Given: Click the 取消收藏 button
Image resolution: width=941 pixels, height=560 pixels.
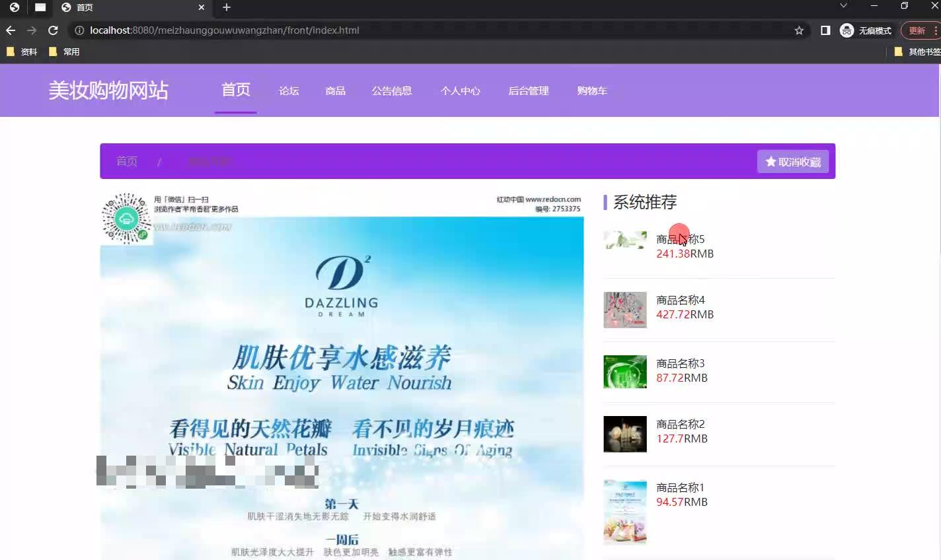Looking at the screenshot, I should click(x=793, y=162).
